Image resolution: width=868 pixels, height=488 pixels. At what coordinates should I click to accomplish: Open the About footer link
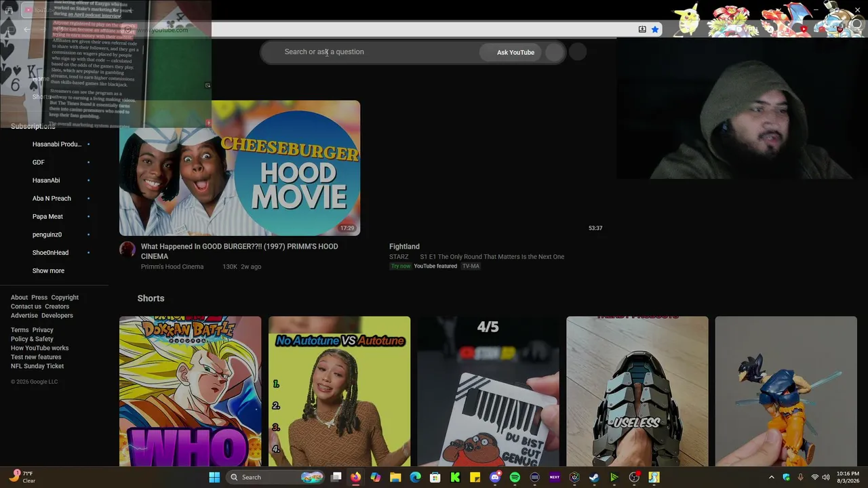[x=19, y=298]
